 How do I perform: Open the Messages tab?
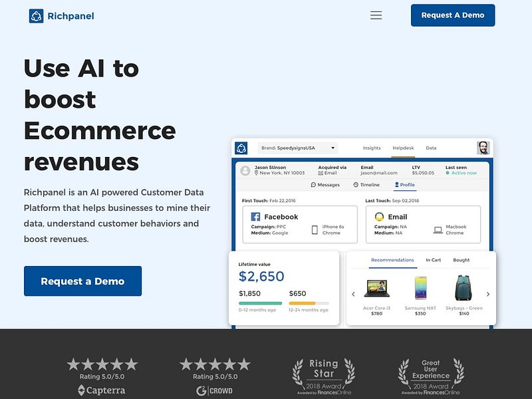click(325, 185)
